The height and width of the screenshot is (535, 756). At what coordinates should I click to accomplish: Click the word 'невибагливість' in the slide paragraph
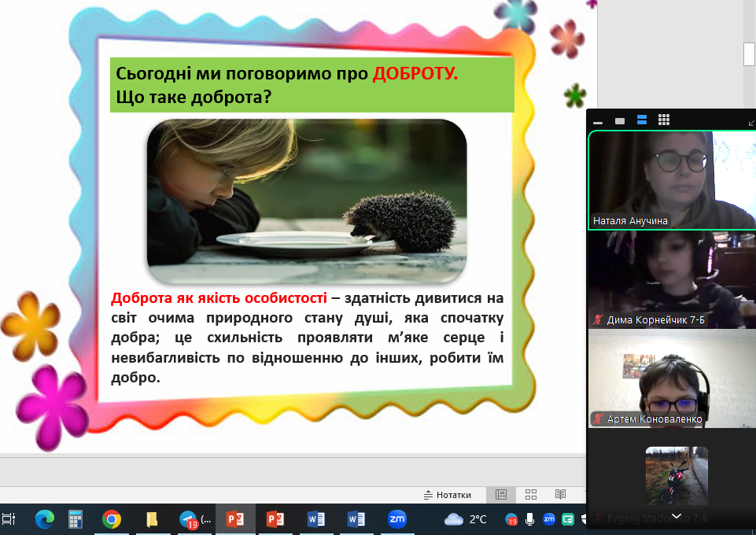[x=165, y=358]
